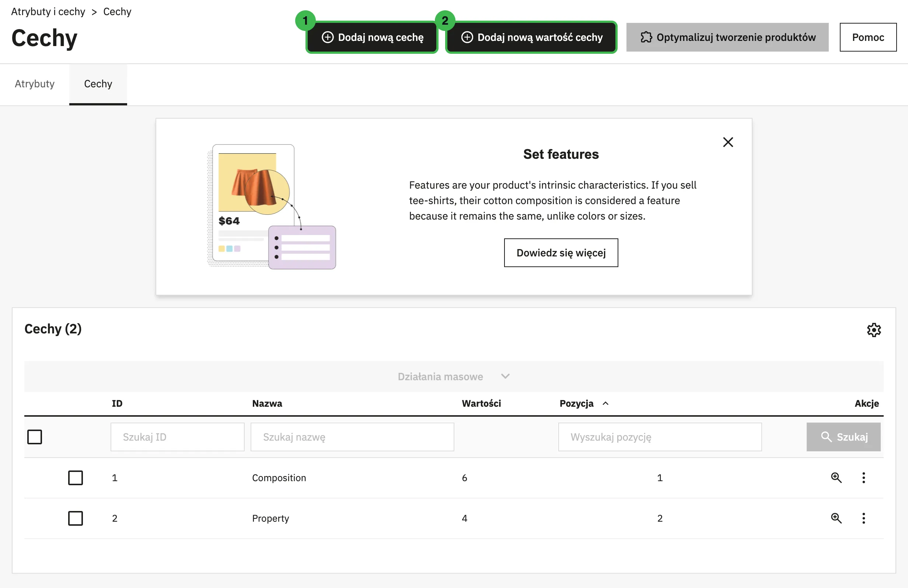This screenshot has height=588, width=908.
Task: Sort by Pozycja column header
Action: point(584,403)
